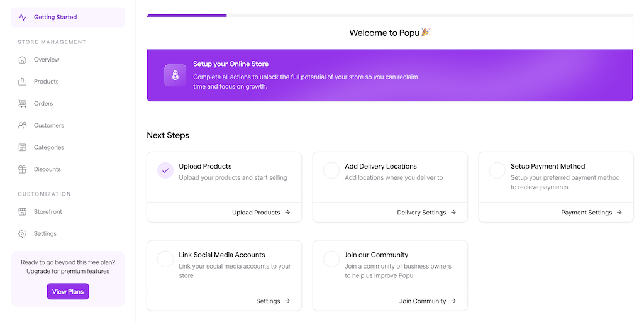Click the Categories list icon
Screen dimensions: 644x322
tap(23, 147)
